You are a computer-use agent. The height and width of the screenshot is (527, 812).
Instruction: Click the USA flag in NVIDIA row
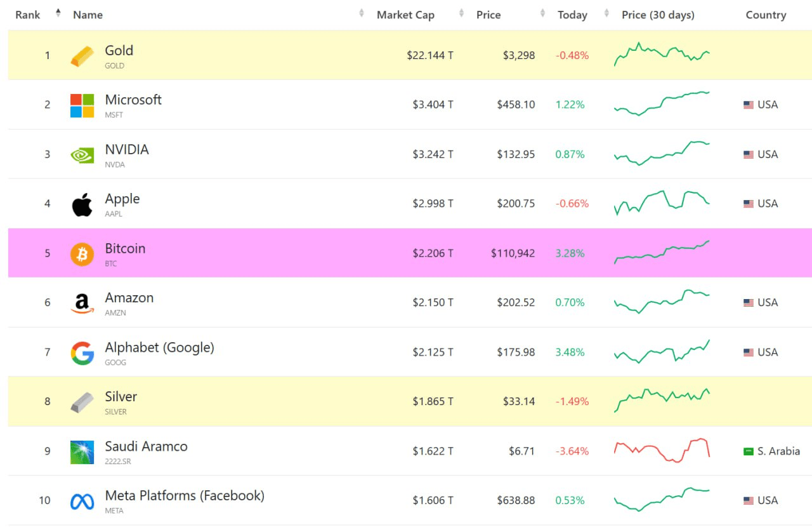(749, 154)
